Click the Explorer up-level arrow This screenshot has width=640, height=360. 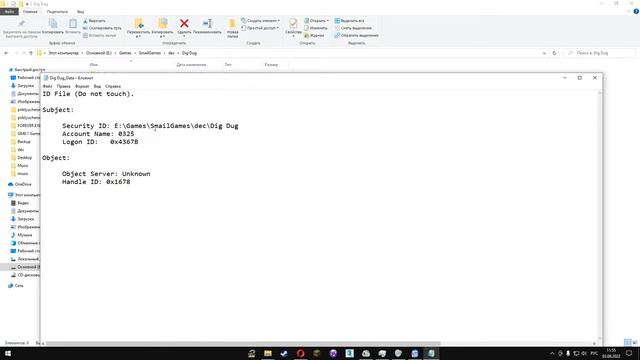pyautogui.click(x=31, y=53)
